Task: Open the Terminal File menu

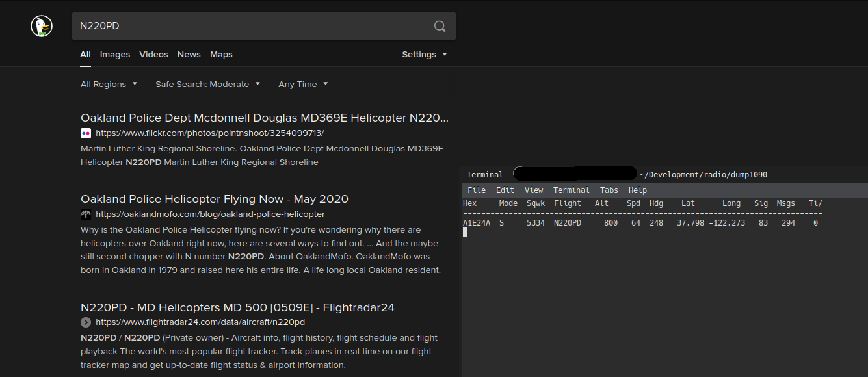Action: coord(477,190)
